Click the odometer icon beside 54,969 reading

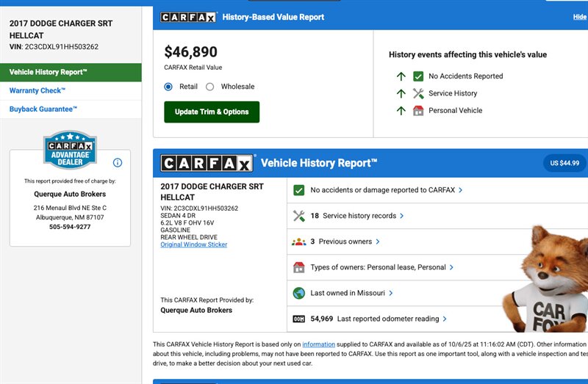point(298,319)
